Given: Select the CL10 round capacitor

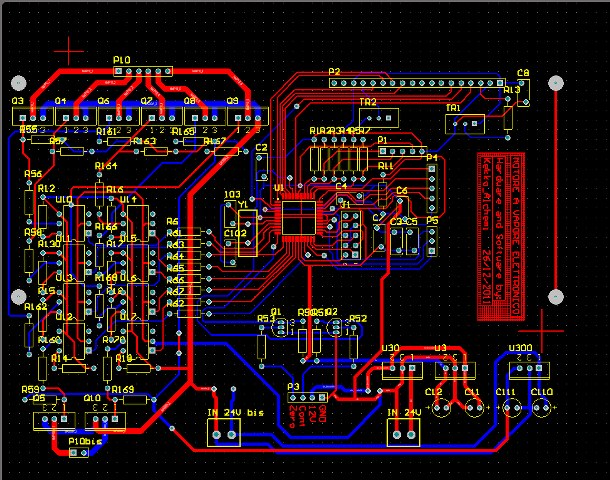Looking at the screenshot, I should coord(543,408).
